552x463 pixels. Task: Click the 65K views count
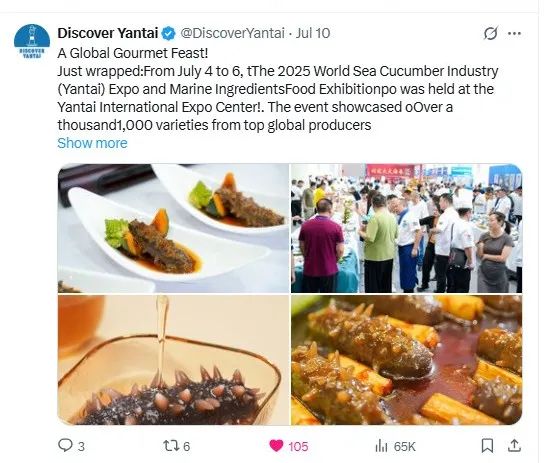[405, 446]
